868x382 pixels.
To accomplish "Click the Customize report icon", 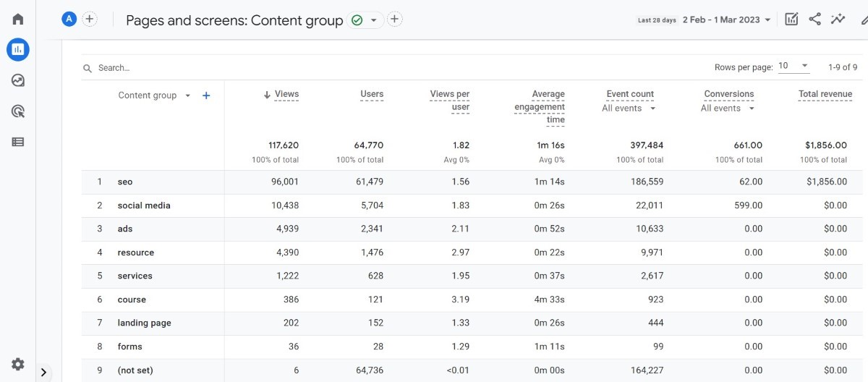I will pyautogui.click(x=792, y=20).
